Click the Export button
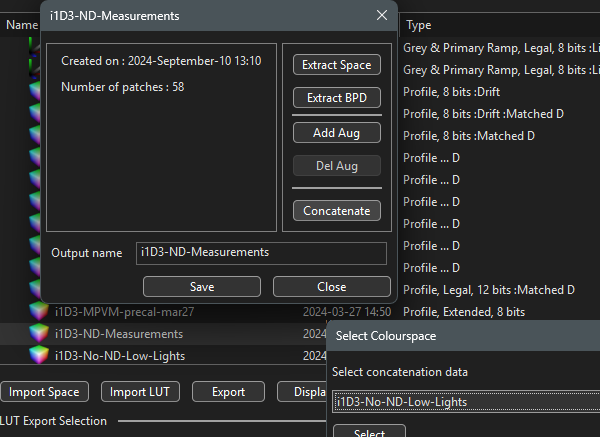Image resolution: width=600 pixels, height=437 pixels. [x=228, y=392]
